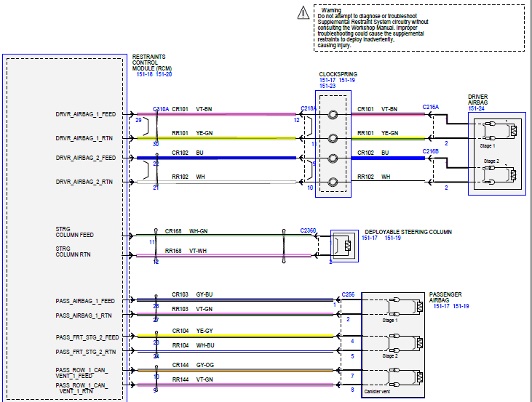Select the PASS_FRT_STG_2_RTN pin label
The width and height of the screenshot is (532, 402).
pos(86,352)
